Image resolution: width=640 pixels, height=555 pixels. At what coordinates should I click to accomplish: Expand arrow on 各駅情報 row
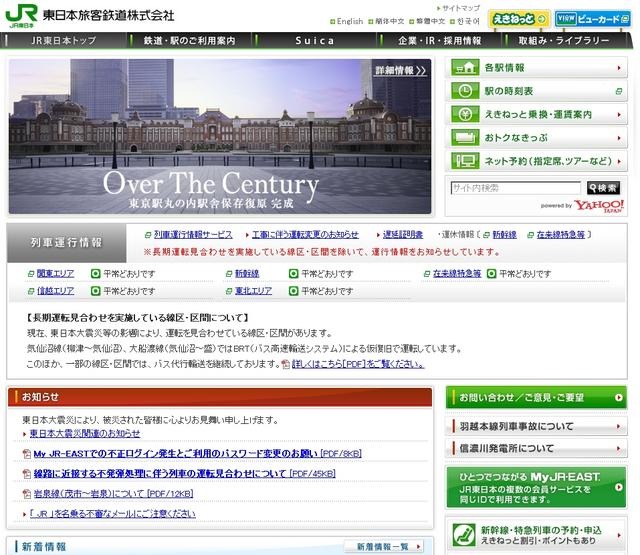[619, 68]
